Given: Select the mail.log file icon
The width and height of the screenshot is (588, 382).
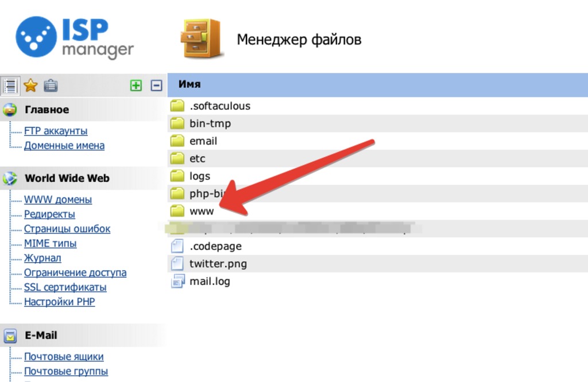Looking at the screenshot, I should click(x=177, y=282).
